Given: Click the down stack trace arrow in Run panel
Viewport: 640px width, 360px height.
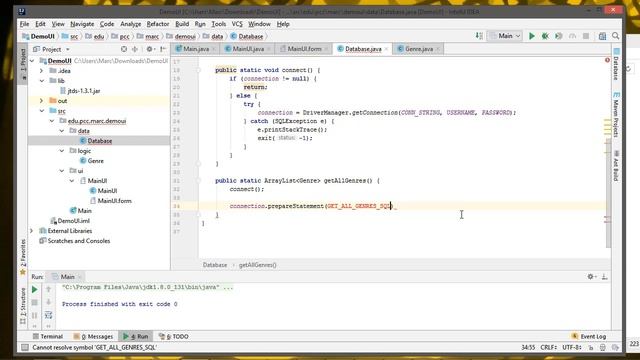Looking at the screenshot, I should (x=48, y=302).
